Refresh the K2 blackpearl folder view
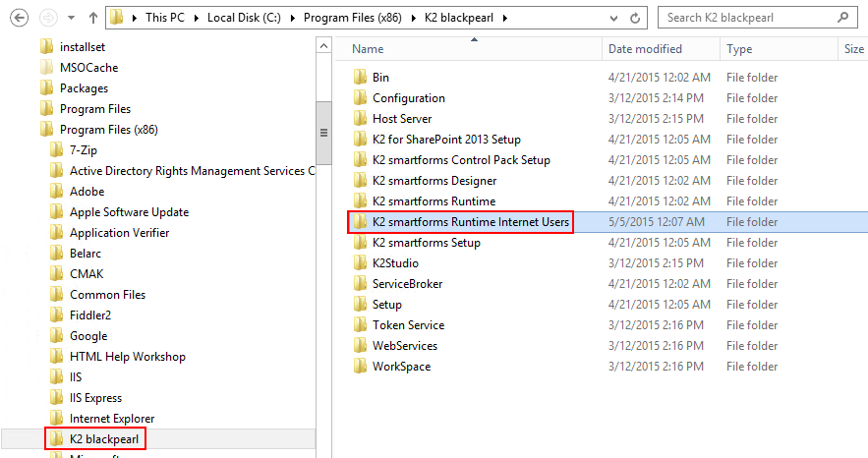 pos(637,18)
